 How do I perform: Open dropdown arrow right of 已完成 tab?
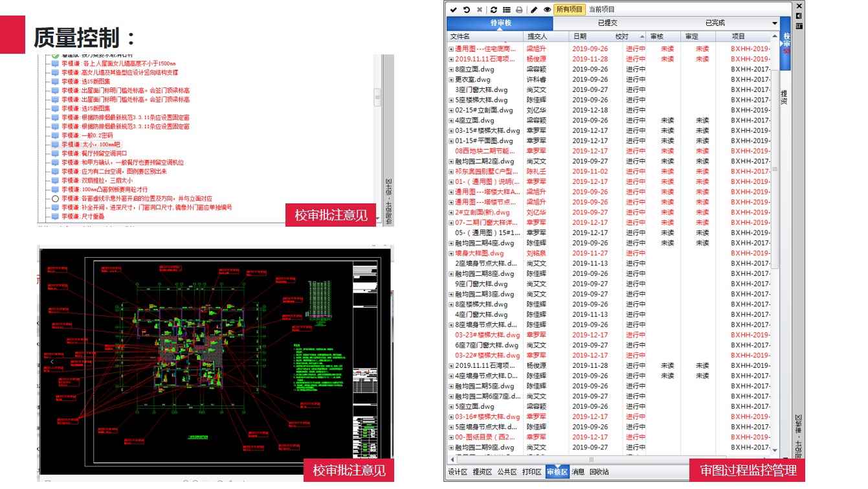[775, 23]
